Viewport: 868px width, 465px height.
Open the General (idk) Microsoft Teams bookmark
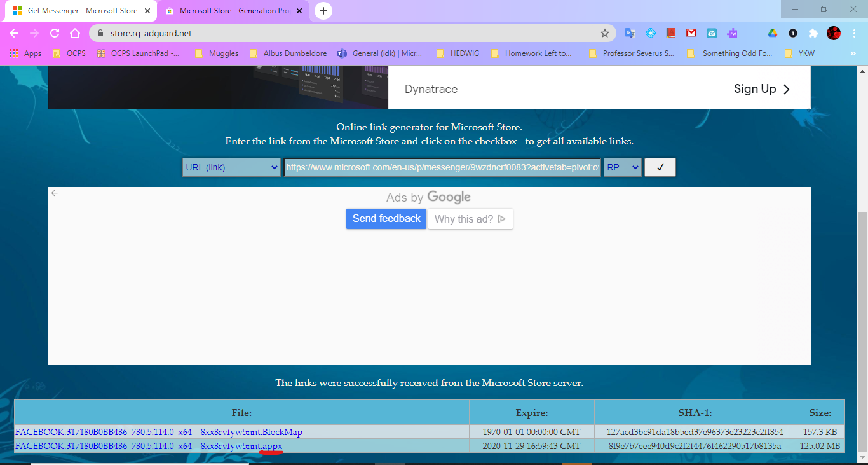(380, 53)
